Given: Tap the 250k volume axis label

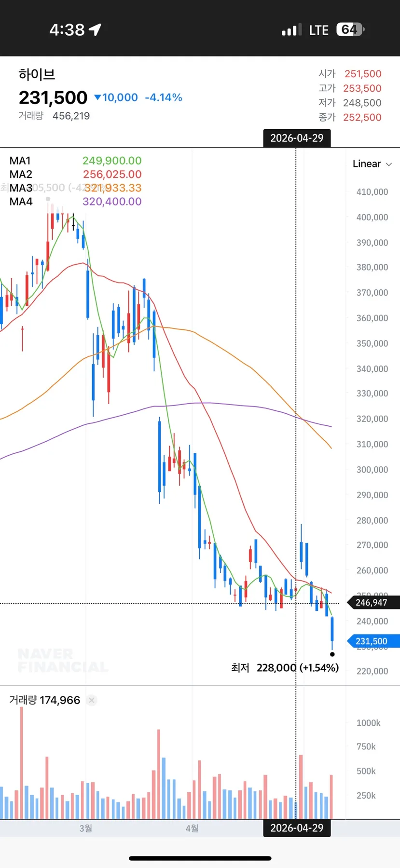Looking at the screenshot, I should point(366,796).
